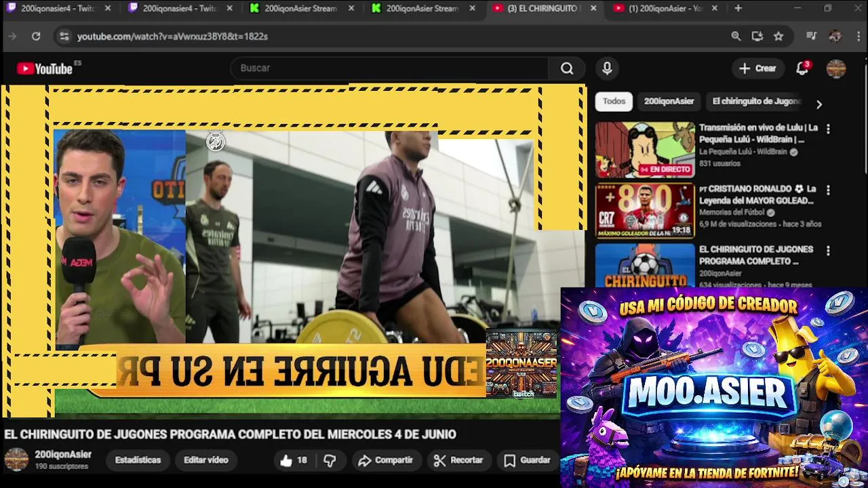Viewport: 868px width, 488px height.
Task: Click the browser address bar URL
Action: [x=172, y=37]
